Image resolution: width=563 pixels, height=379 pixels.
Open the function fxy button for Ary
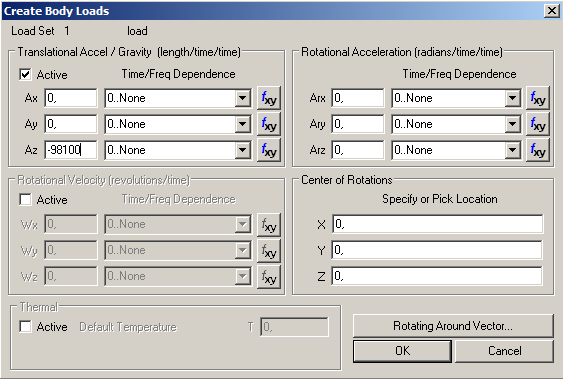(538, 124)
